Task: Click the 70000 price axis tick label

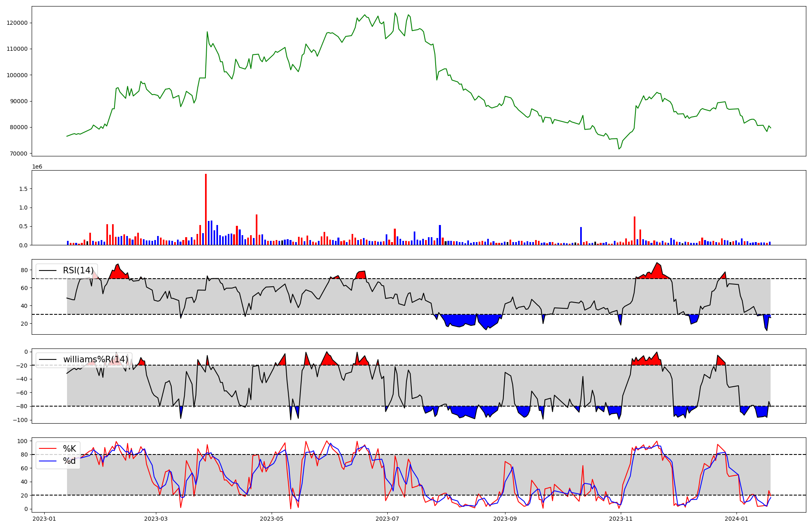Action: coord(19,154)
